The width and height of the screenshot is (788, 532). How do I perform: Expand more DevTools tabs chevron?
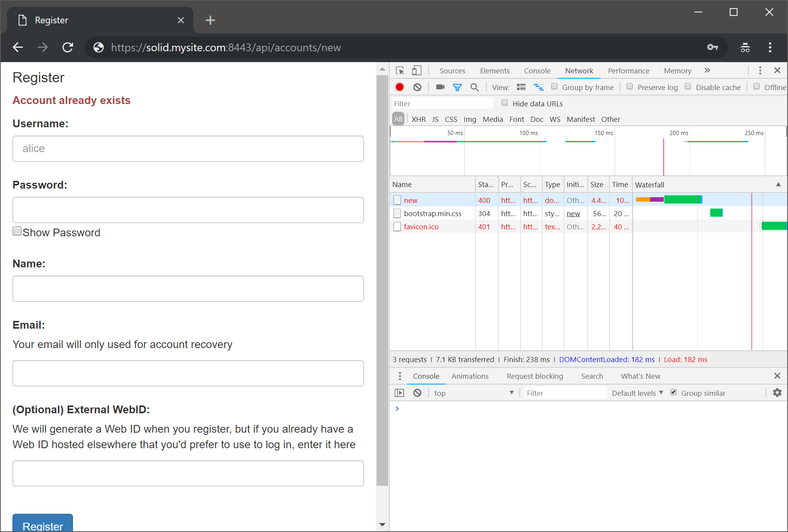707,70
